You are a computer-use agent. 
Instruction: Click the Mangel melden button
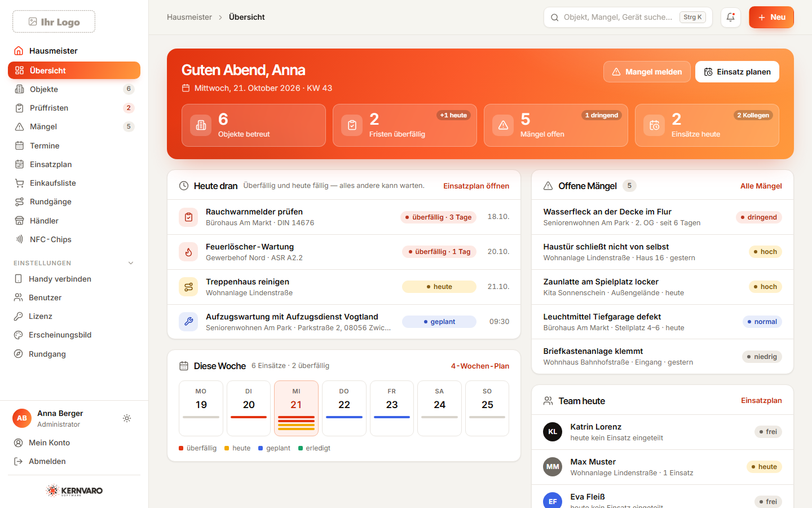(647, 72)
